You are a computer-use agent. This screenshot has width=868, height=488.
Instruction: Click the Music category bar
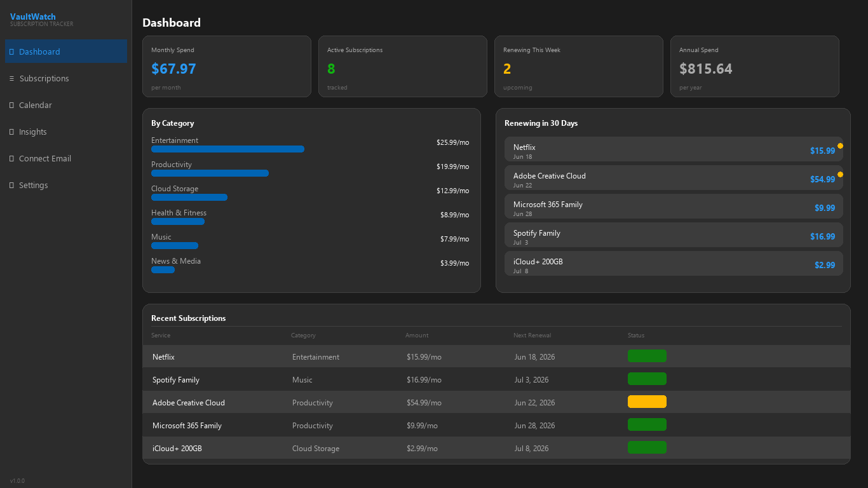click(175, 246)
